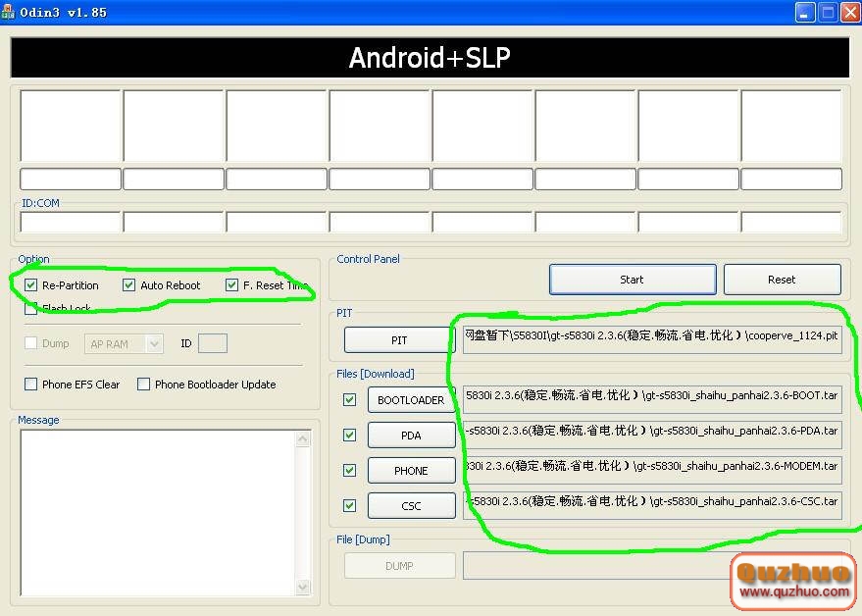Click the PDA browse button
Image resolution: width=862 pixels, height=616 pixels.
(x=411, y=436)
